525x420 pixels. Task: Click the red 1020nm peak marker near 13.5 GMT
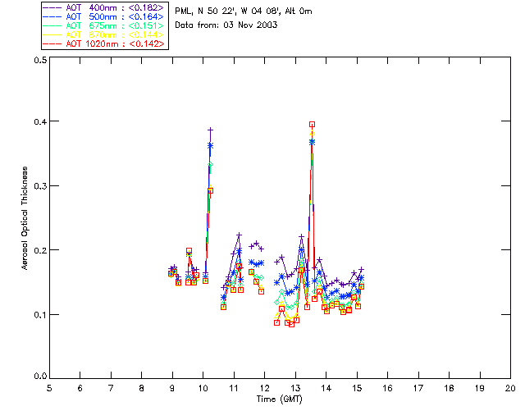coord(312,124)
